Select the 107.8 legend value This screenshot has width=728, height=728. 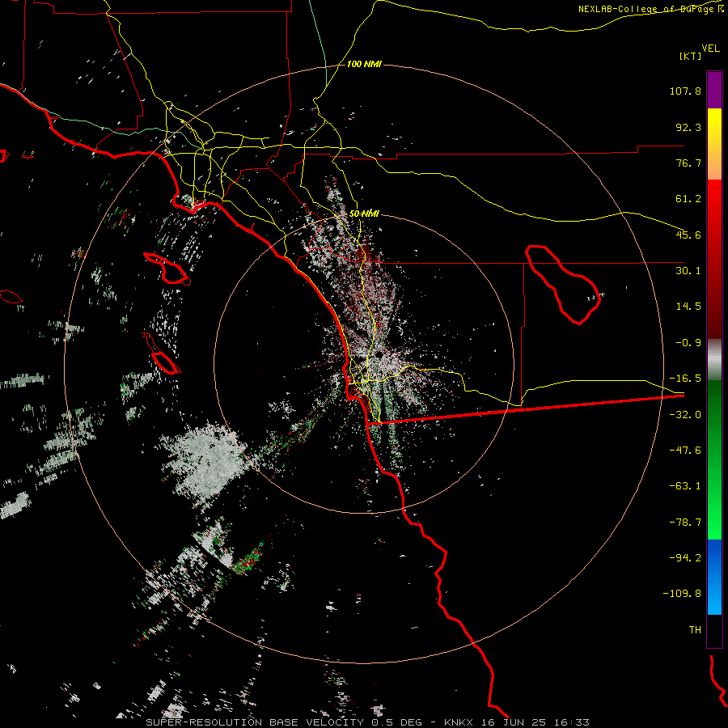685,91
